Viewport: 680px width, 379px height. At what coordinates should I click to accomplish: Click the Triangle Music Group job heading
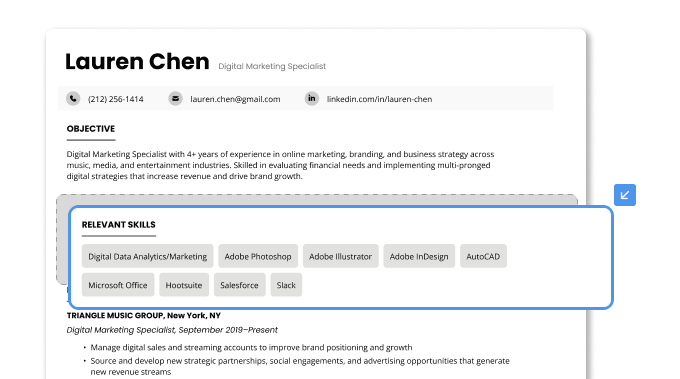(144, 315)
